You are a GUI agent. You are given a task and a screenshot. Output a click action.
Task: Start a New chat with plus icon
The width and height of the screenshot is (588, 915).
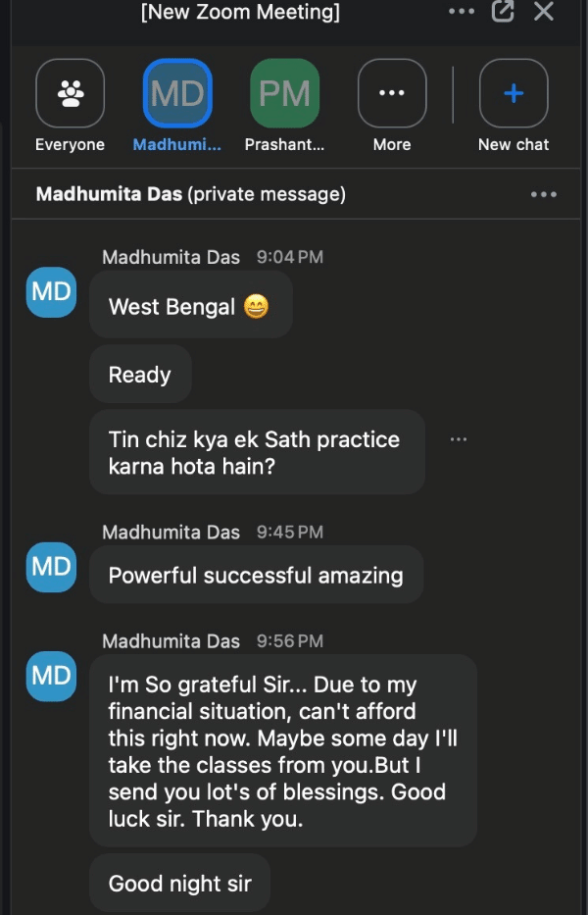514,94
